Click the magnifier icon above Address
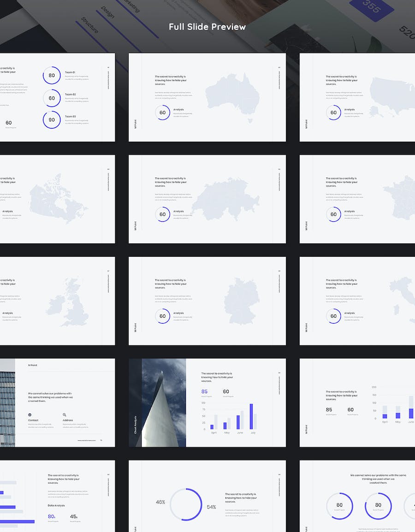The width and height of the screenshot is (415, 532). pyautogui.click(x=65, y=415)
